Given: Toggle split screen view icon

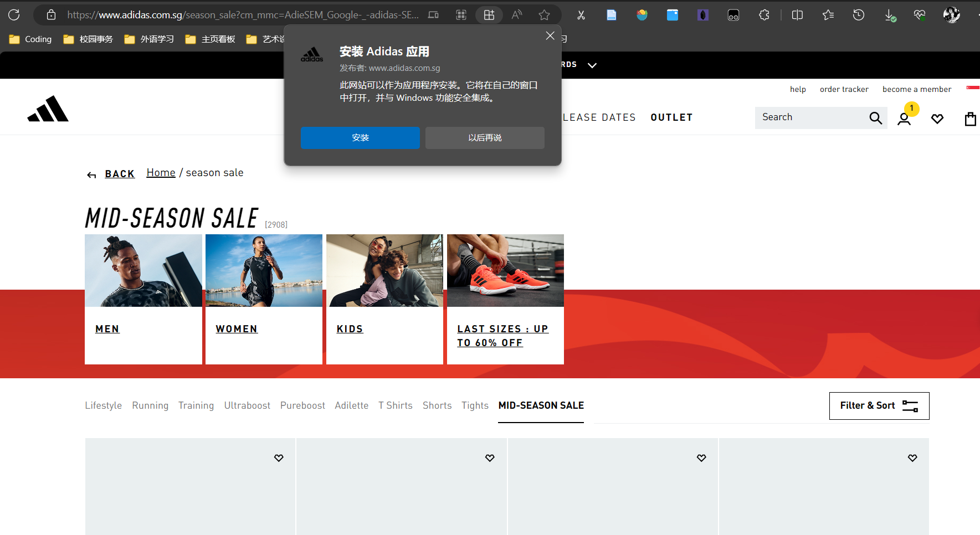Looking at the screenshot, I should click(798, 15).
